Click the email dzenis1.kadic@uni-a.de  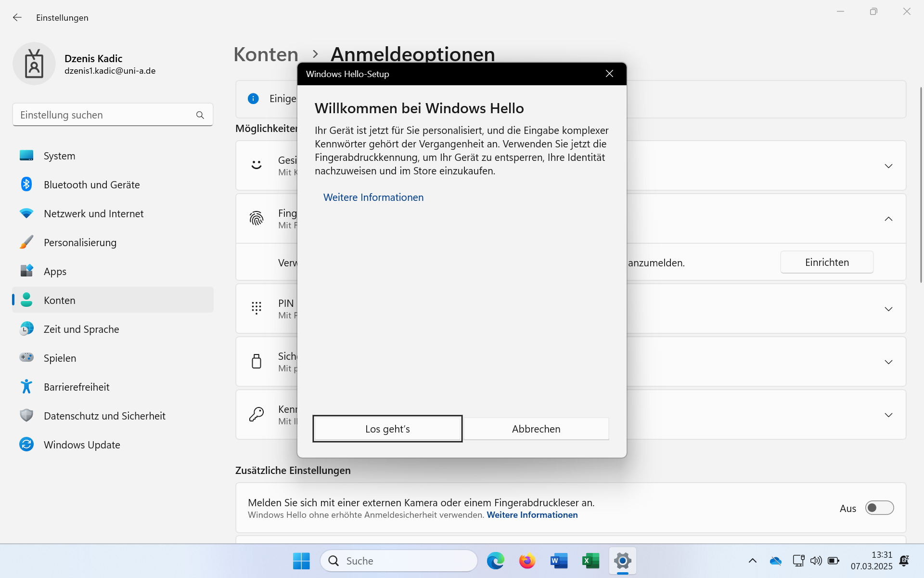[x=110, y=71]
